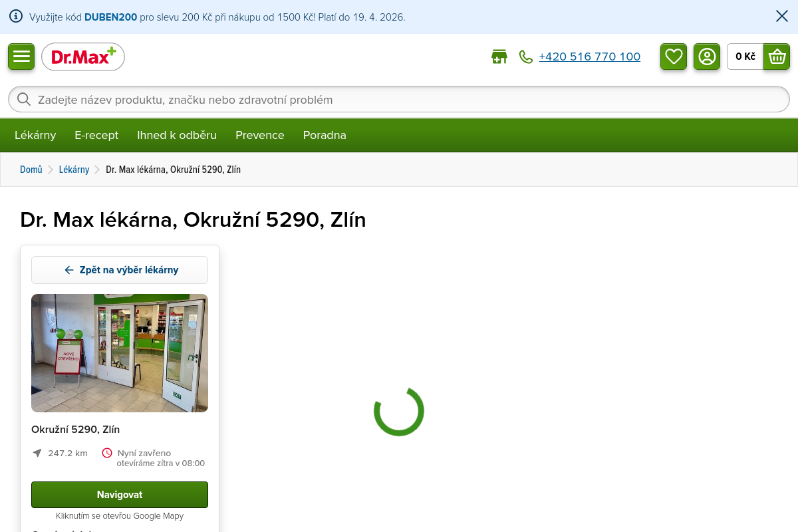This screenshot has width=798, height=532.
Task: Open the shopping basket icon
Action: click(x=777, y=57)
